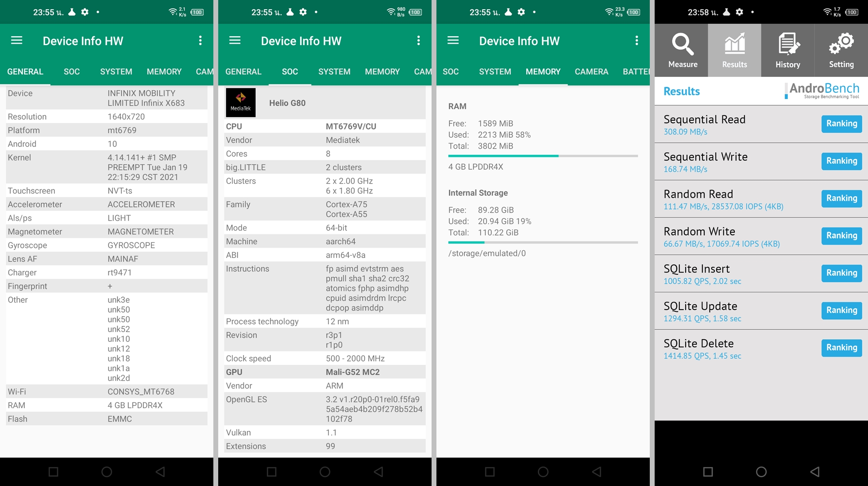Tap recent apps button on AndroBench screen
Image resolution: width=868 pixels, height=486 pixels.
(708, 472)
